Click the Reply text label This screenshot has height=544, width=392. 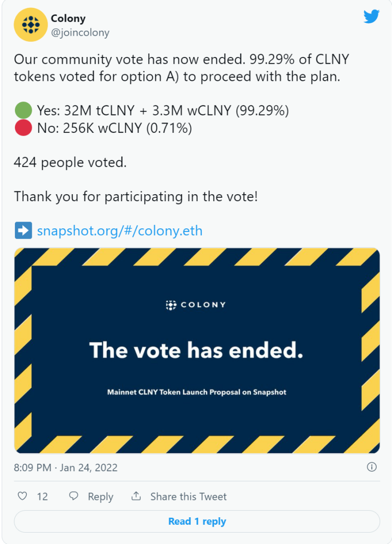pyautogui.click(x=101, y=496)
